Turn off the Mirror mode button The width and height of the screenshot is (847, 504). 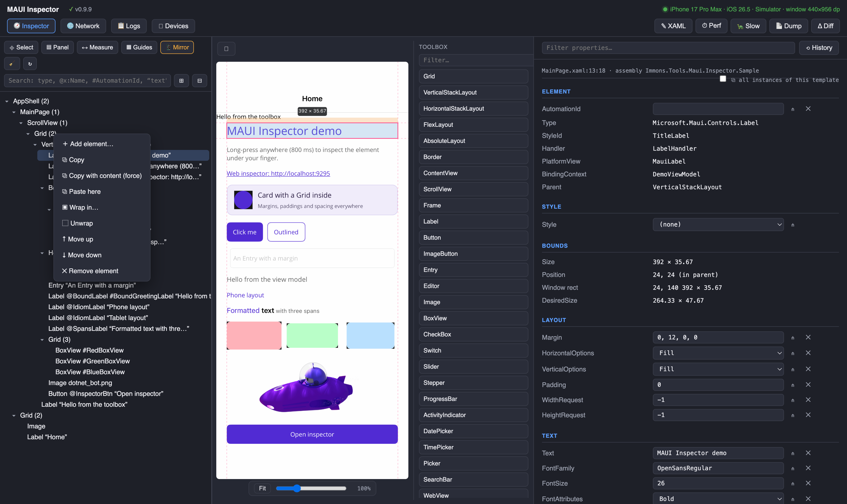177,47
